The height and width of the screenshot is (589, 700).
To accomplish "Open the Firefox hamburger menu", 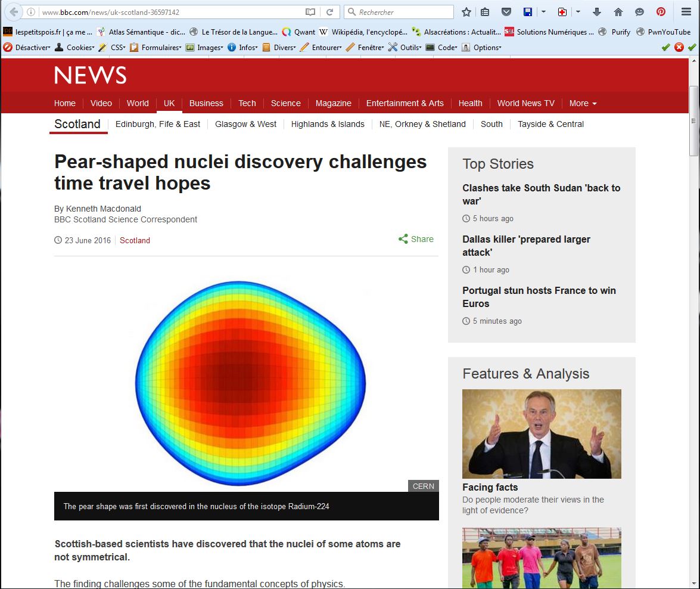I will (686, 12).
